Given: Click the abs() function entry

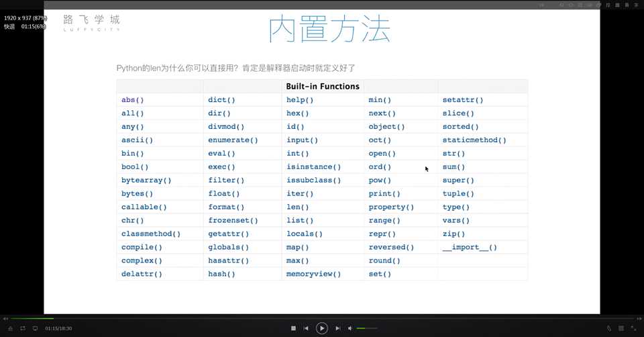Looking at the screenshot, I should click(x=132, y=100).
